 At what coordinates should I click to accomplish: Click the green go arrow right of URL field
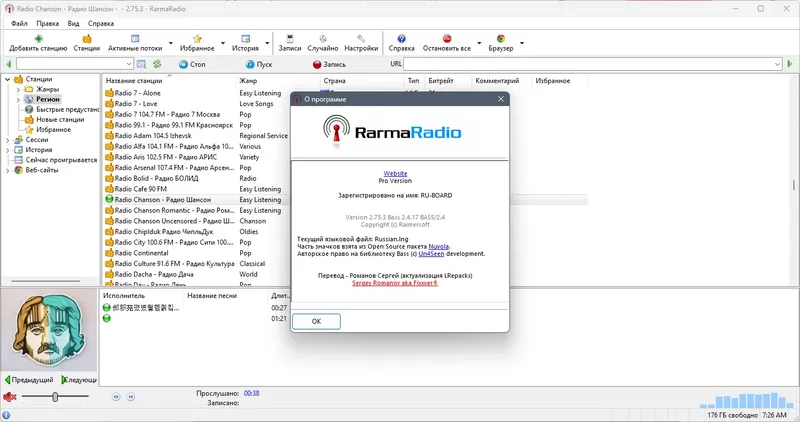pyautogui.click(x=790, y=64)
